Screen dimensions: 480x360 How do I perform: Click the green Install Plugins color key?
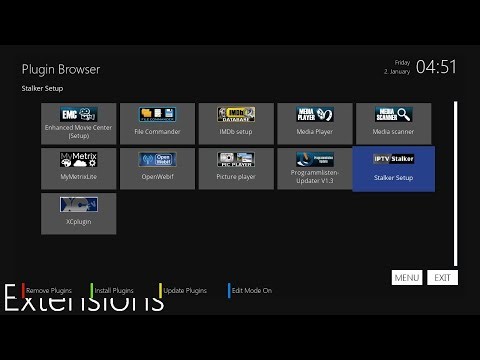pos(91,290)
